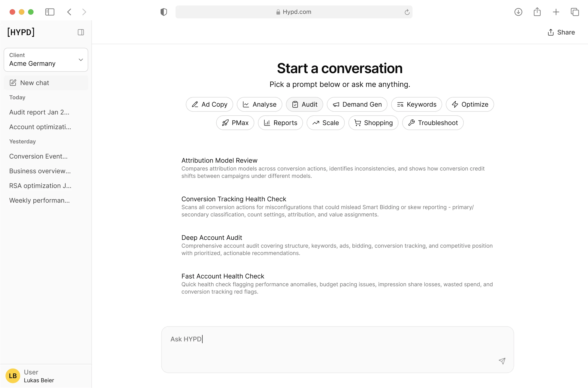
Task: Click the send message paper-plane icon
Action: point(502,361)
